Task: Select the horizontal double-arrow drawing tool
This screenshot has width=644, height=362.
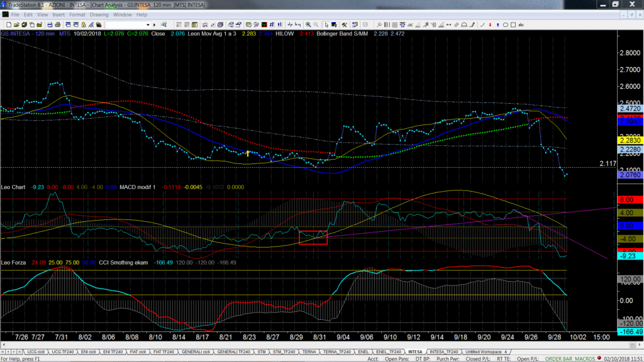Action: click(x=449, y=25)
